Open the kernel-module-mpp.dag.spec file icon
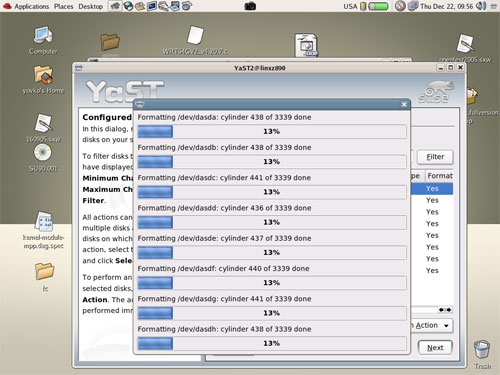 click(44, 221)
